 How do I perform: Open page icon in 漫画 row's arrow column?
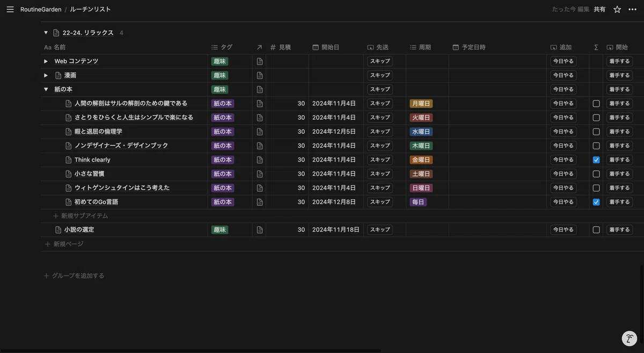click(260, 75)
